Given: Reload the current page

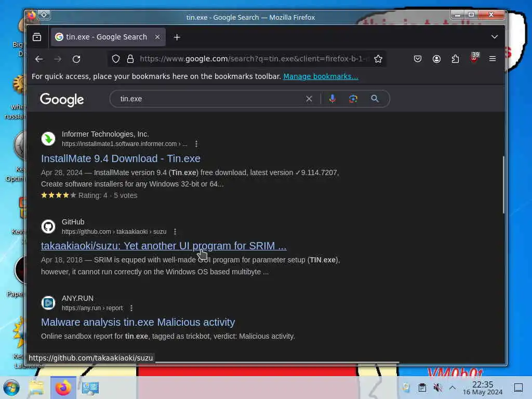Looking at the screenshot, I should pyautogui.click(x=76, y=59).
